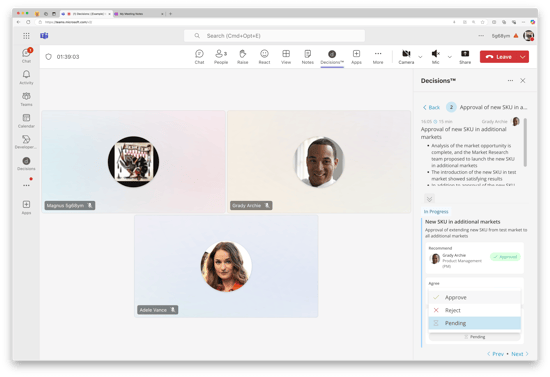This screenshot has height=377, width=550.
Task: Click Magnus participant video tile avatar
Action: point(133,162)
